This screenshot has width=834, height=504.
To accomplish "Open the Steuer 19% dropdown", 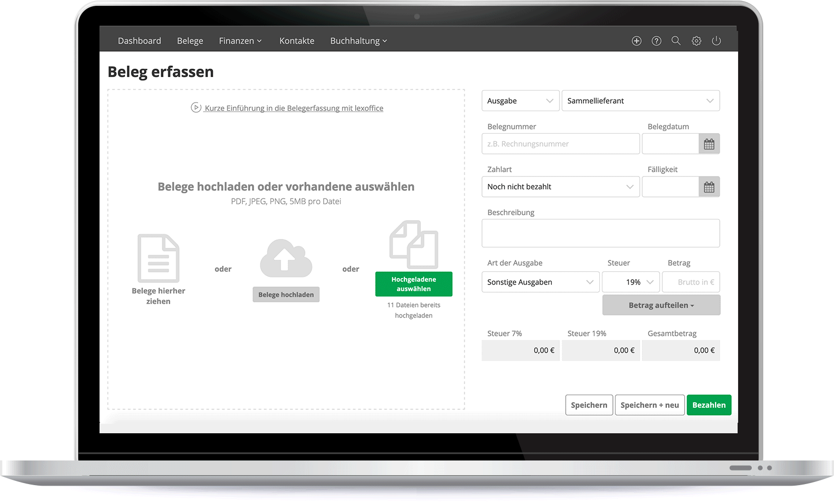I will click(x=631, y=282).
